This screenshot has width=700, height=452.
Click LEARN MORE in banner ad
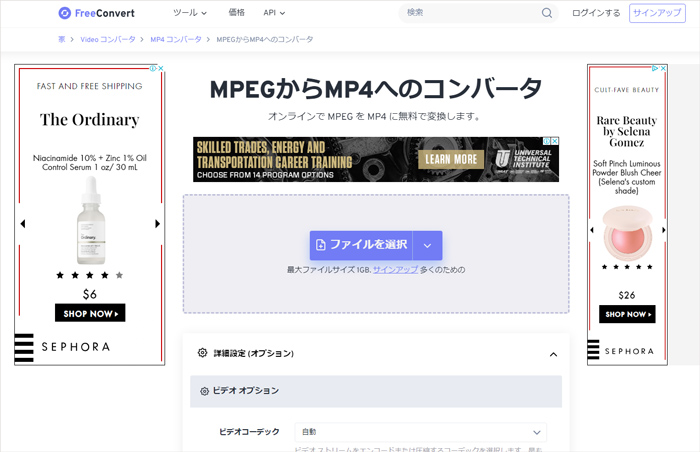(x=451, y=159)
